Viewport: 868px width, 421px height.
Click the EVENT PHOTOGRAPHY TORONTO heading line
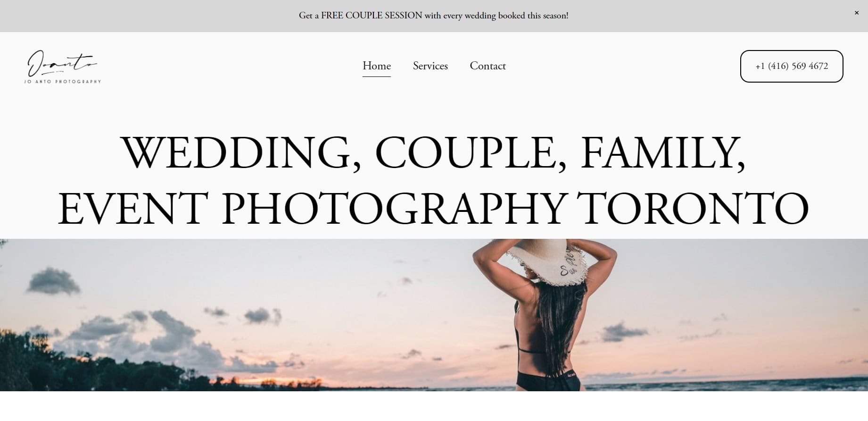433,208
